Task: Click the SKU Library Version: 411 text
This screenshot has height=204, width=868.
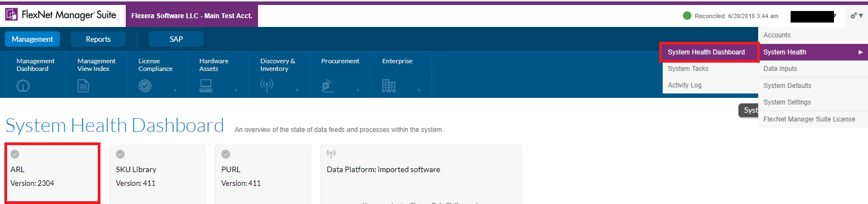Action: 136,183
